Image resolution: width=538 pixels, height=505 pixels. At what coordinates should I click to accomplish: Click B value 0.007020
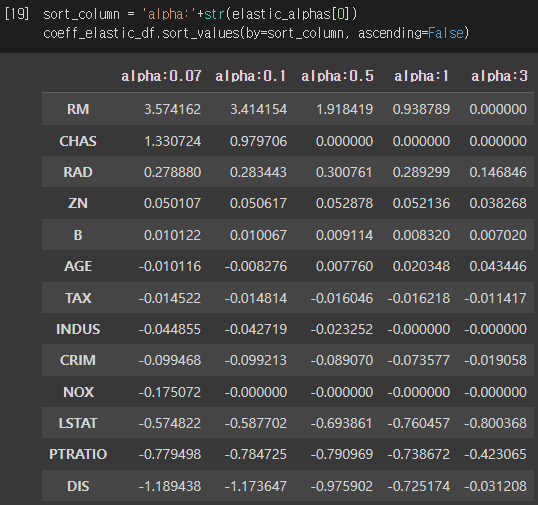[498, 235]
